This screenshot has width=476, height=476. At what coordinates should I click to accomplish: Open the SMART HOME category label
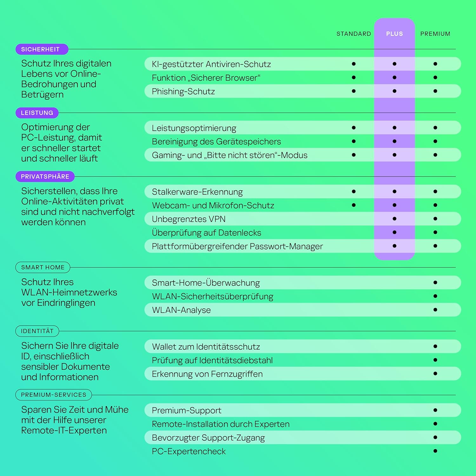43,268
